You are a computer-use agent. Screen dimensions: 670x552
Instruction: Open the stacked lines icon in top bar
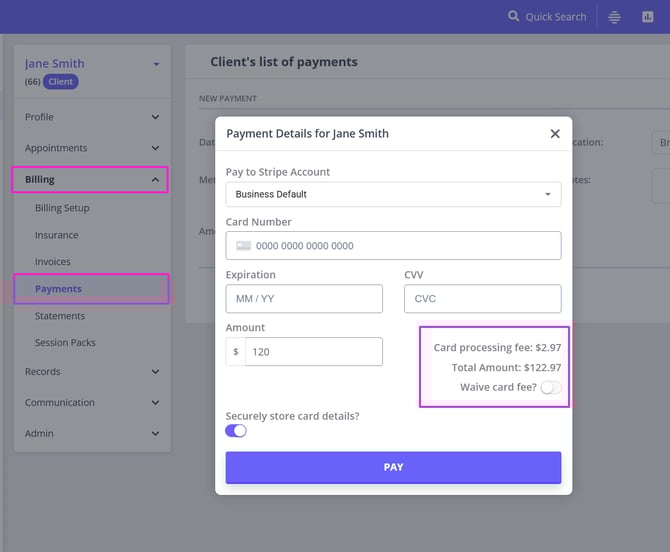(615, 17)
